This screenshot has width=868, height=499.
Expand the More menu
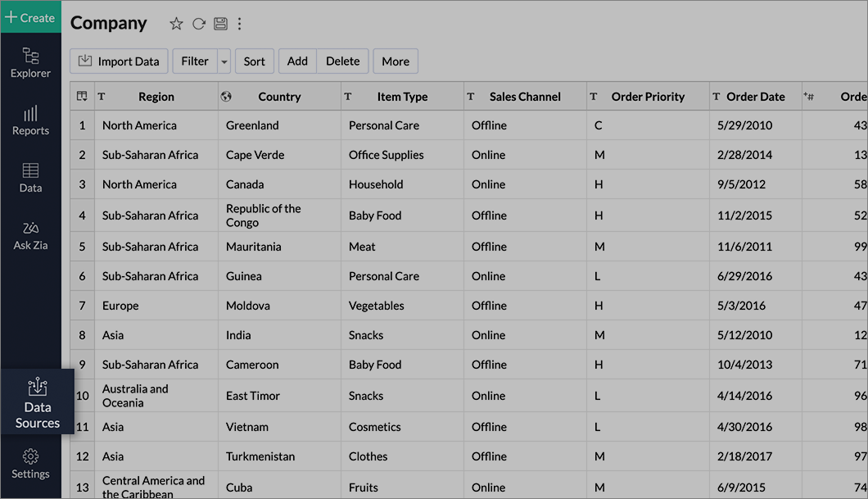(x=396, y=61)
